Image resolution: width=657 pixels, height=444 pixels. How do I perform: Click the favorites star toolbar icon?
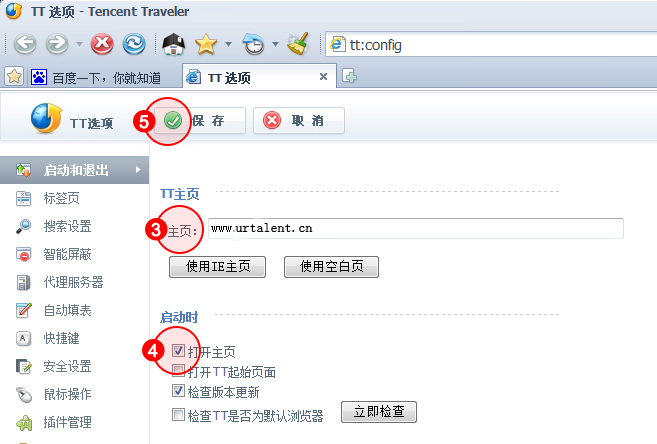[x=206, y=44]
